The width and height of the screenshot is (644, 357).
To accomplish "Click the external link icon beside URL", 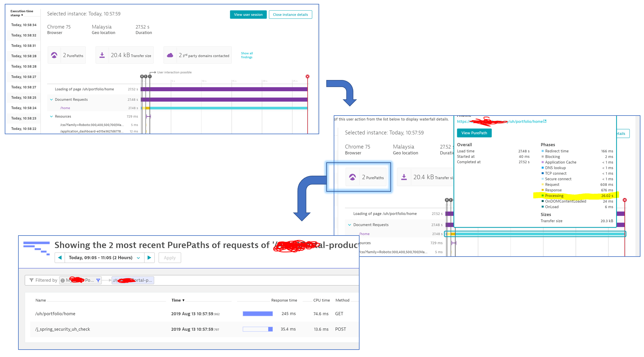I will pyautogui.click(x=545, y=121).
